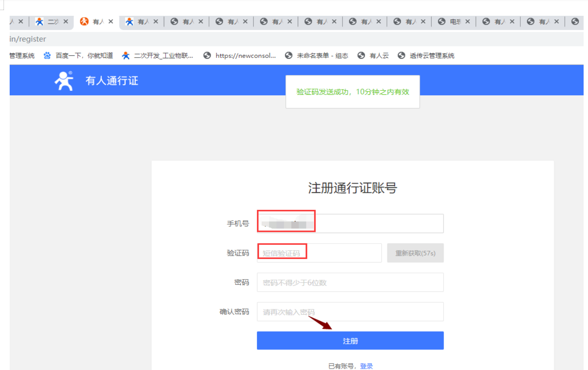Open the 有人云 bookmark
The height and width of the screenshot is (370, 588).
click(373, 56)
